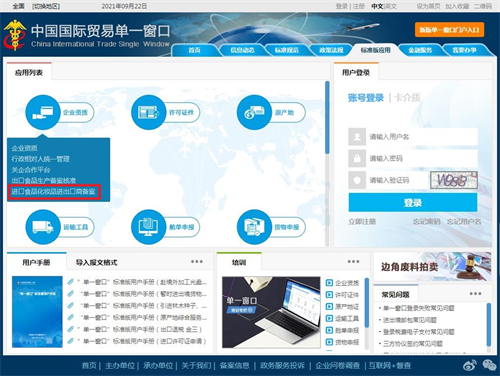Open 出口食品生产备案核准 submenu link
500x376 pixels.
[x=44, y=181]
